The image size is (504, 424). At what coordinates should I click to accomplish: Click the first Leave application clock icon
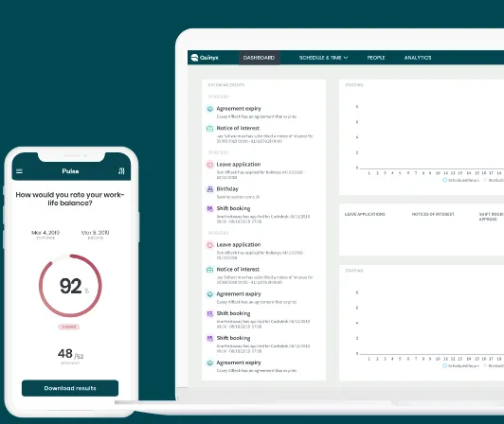[210, 165]
